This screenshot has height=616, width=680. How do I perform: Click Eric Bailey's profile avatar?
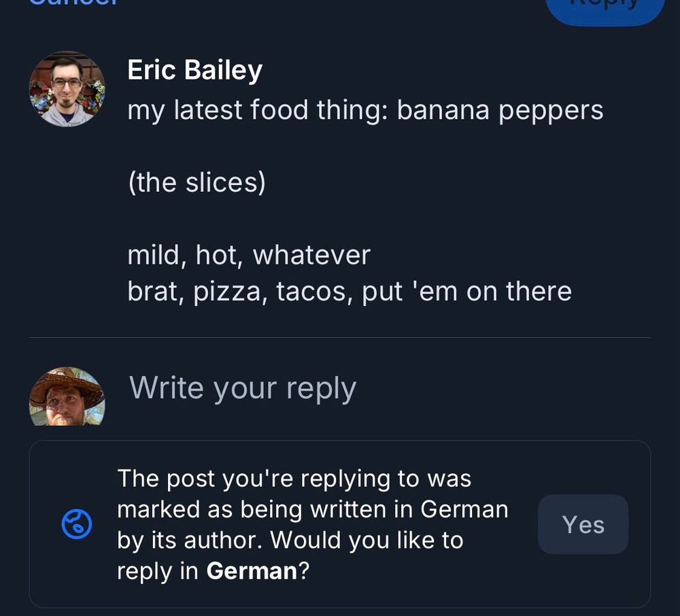(67, 89)
